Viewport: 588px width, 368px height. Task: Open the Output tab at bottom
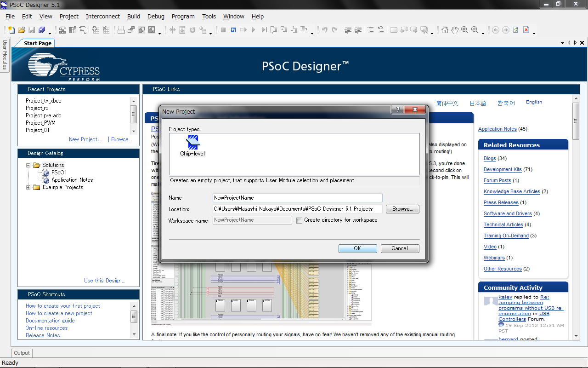pos(22,353)
